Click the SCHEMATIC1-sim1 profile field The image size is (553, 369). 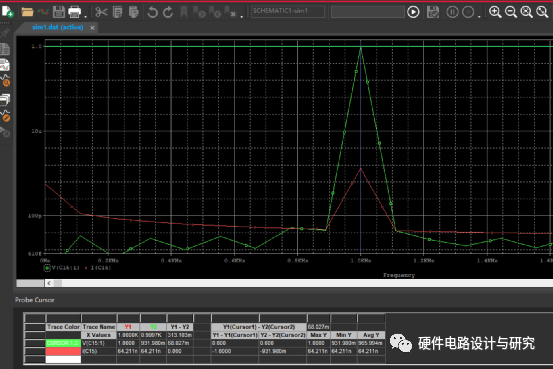[x=288, y=11]
